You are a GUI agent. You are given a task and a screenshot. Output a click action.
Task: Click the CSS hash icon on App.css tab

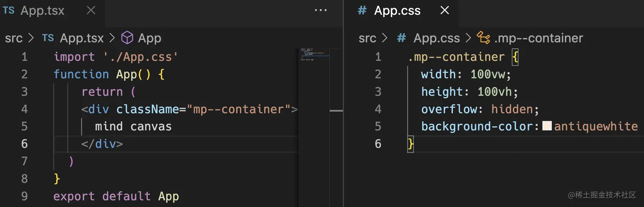[x=362, y=11]
